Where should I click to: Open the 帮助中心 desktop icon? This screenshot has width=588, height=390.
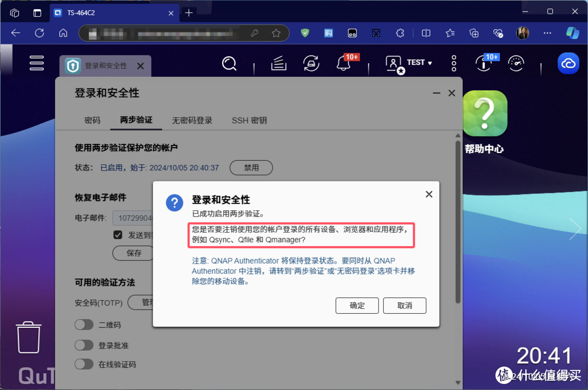(x=485, y=113)
